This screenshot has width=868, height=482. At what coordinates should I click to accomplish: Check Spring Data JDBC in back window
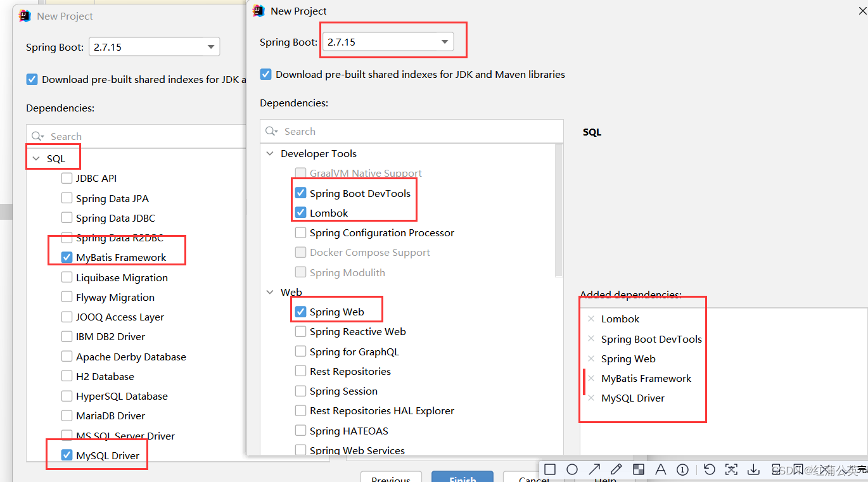[x=67, y=218]
